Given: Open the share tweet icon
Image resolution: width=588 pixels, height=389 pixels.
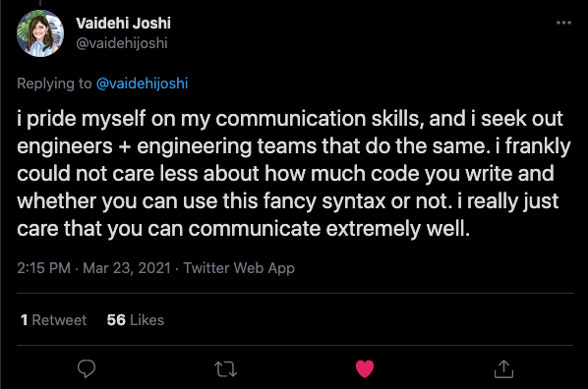Looking at the screenshot, I should click(503, 368).
